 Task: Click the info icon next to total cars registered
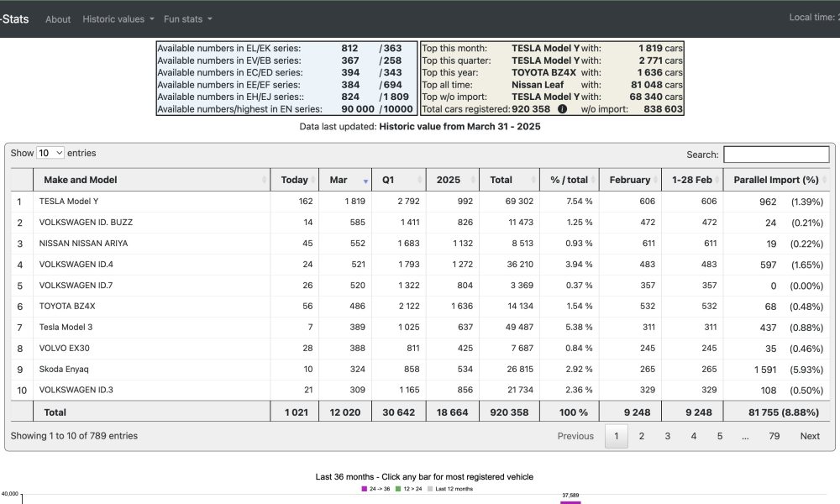click(x=562, y=108)
